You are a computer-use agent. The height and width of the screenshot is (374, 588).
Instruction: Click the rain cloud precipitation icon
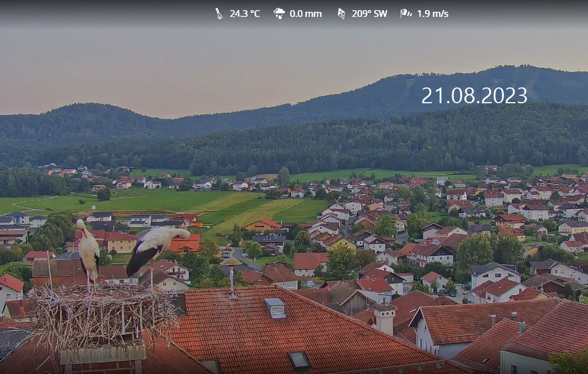[x=279, y=14]
